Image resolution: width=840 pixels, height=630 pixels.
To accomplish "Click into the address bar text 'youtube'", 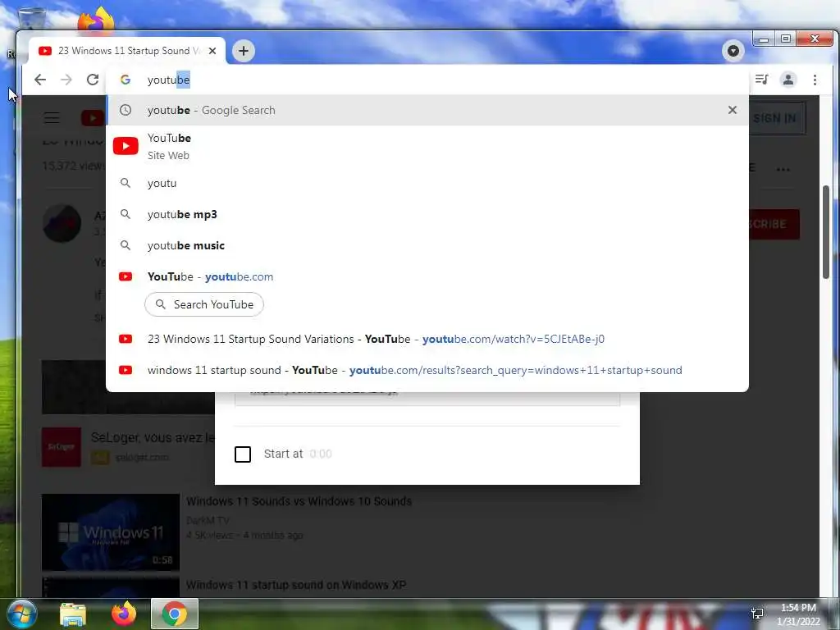I will (169, 80).
